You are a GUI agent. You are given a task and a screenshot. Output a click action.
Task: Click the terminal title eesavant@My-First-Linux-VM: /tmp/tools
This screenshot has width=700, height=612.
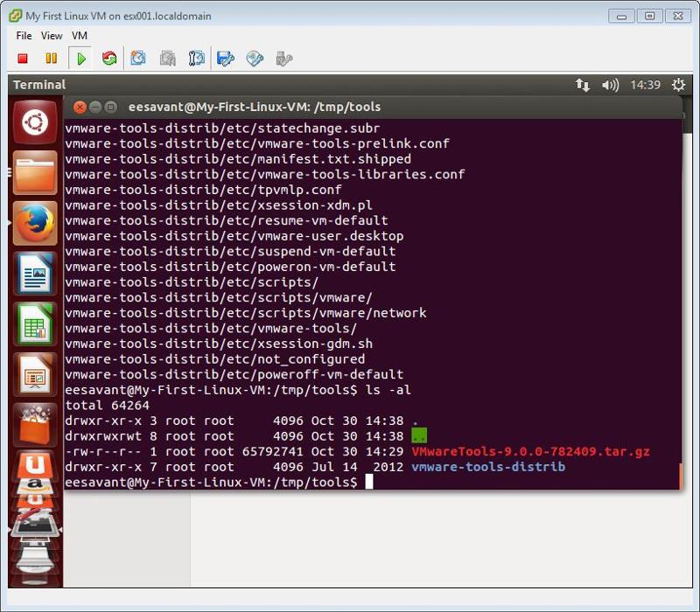[255, 107]
